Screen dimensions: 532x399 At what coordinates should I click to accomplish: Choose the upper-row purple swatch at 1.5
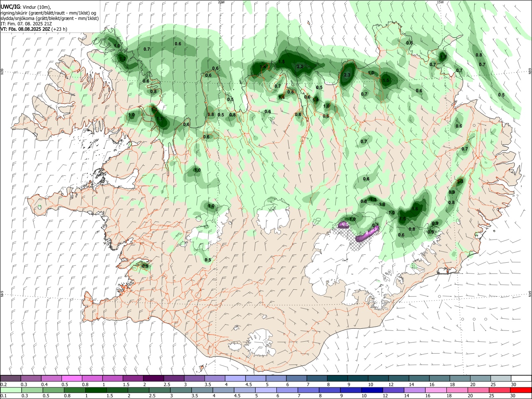click(x=133, y=378)
